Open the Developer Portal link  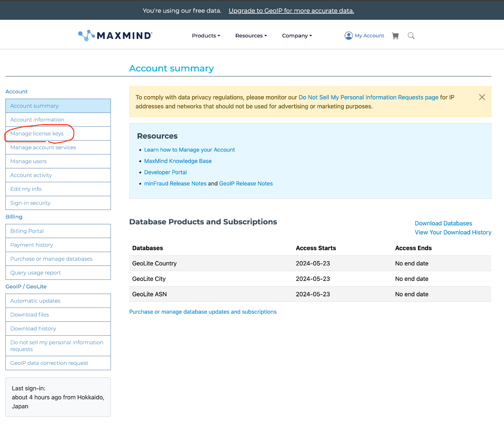click(x=165, y=172)
